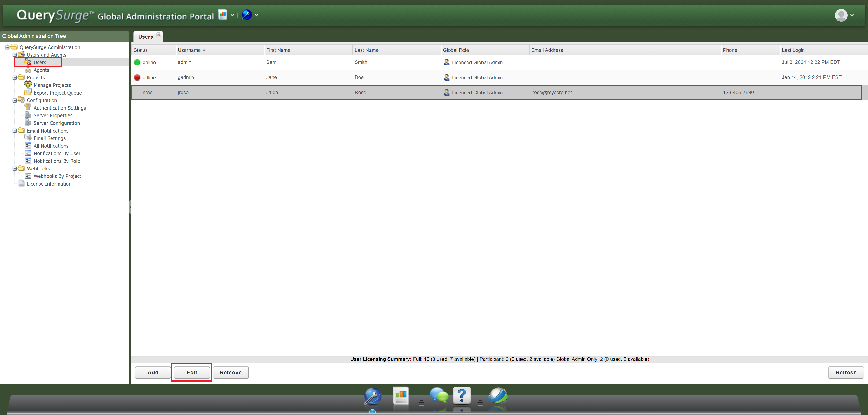Click the All Notifications list icon
The height and width of the screenshot is (415, 868).
point(28,146)
